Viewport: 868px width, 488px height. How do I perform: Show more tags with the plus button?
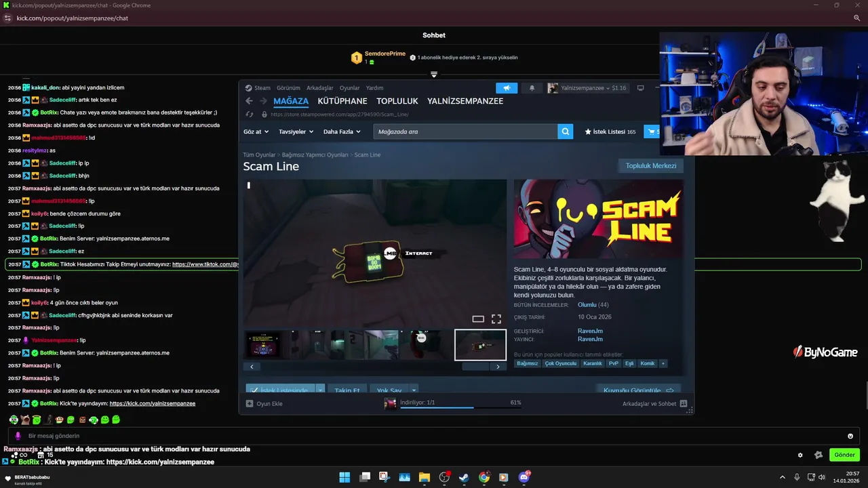[x=663, y=363]
